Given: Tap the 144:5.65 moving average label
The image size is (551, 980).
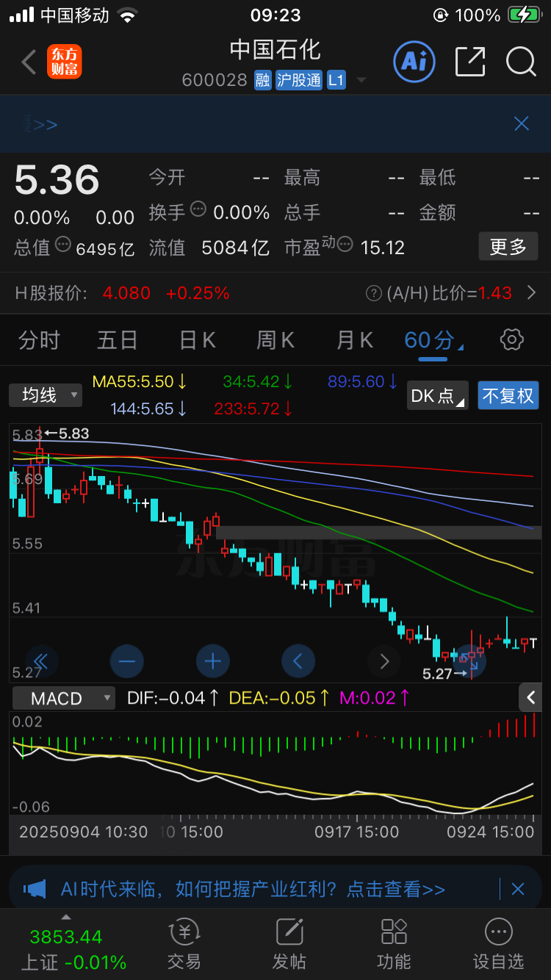Looking at the screenshot, I should [149, 408].
